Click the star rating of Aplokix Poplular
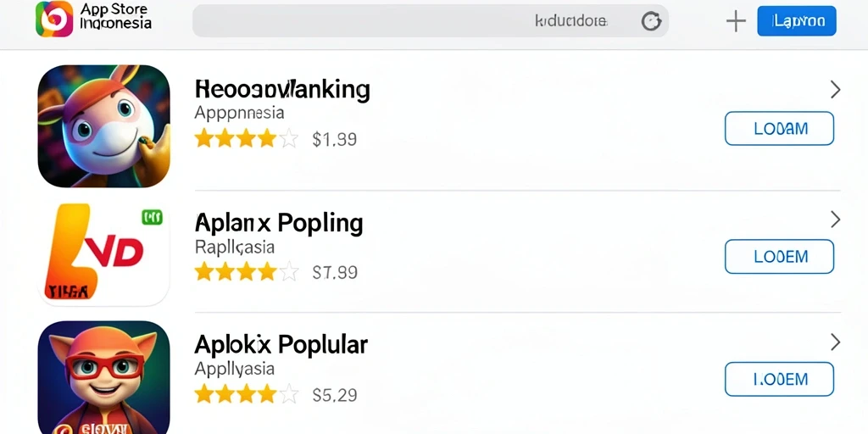868x434 pixels. (x=247, y=394)
